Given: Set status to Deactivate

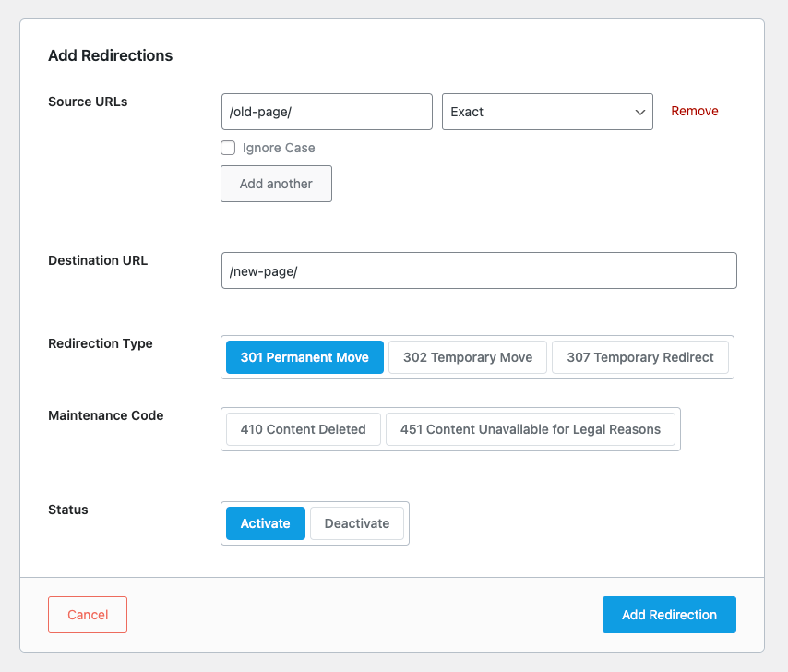Looking at the screenshot, I should pos(357,523).
